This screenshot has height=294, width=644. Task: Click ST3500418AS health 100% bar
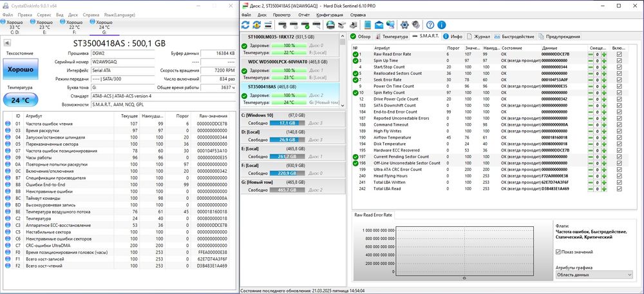tap(290, 96)
